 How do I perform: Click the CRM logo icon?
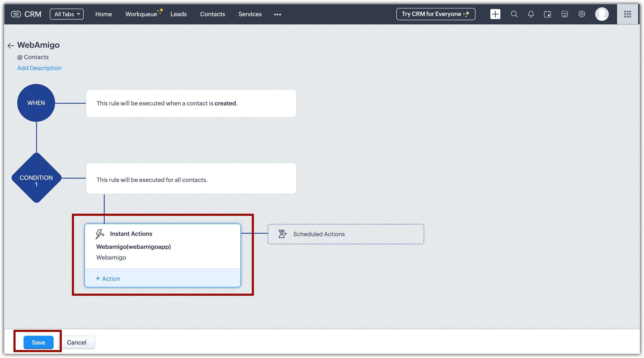[16, 14]
